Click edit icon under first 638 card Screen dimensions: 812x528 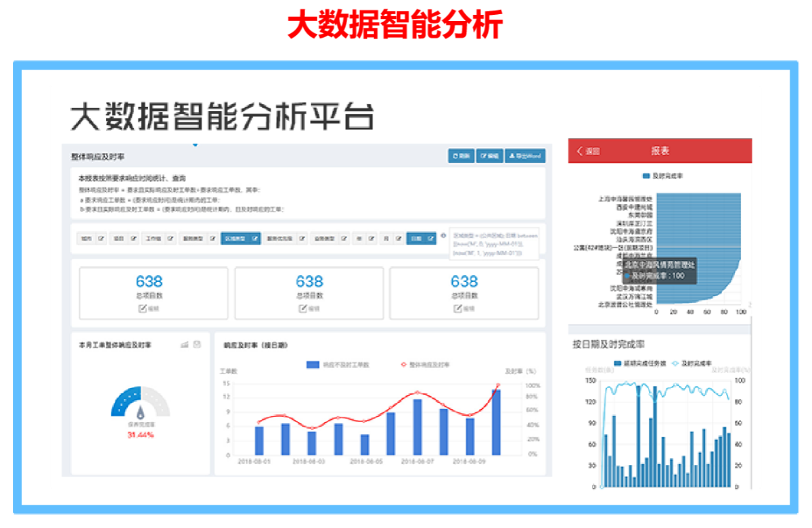143,308
